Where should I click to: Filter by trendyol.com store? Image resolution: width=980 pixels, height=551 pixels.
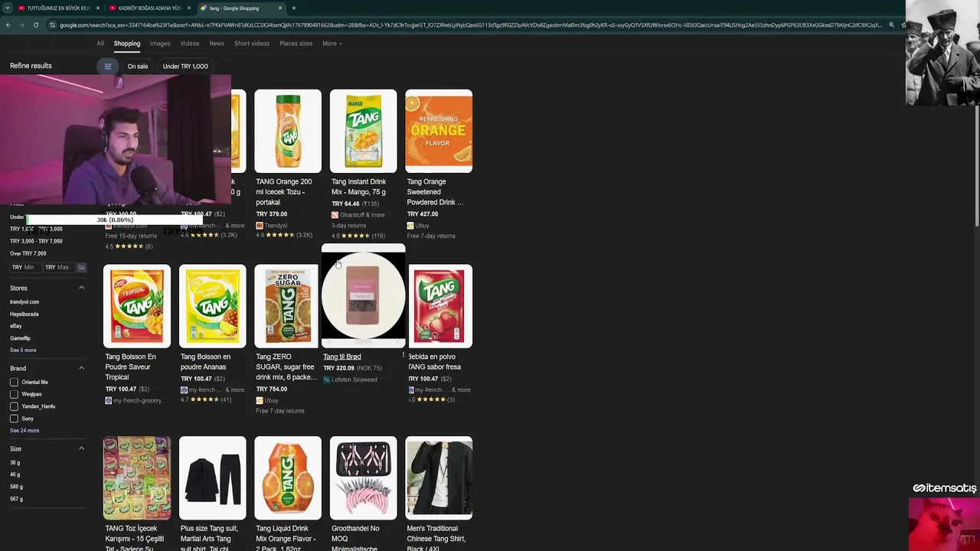point(24,302)
